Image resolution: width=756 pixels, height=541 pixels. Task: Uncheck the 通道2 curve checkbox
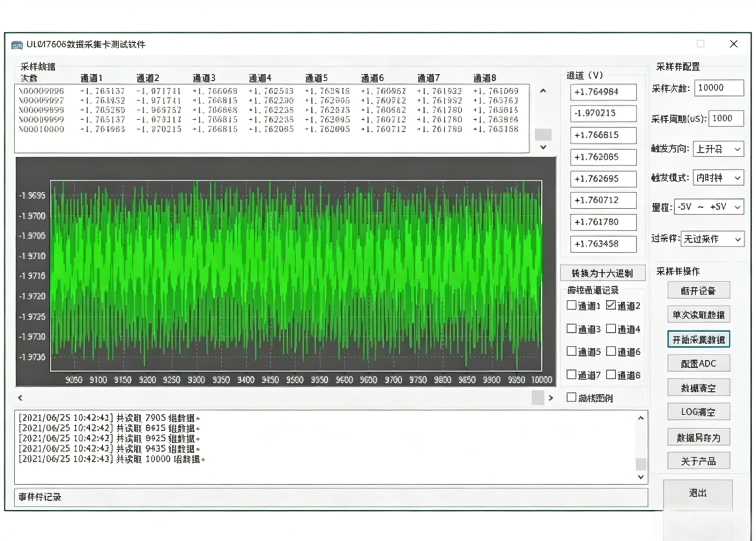point(611,305)
